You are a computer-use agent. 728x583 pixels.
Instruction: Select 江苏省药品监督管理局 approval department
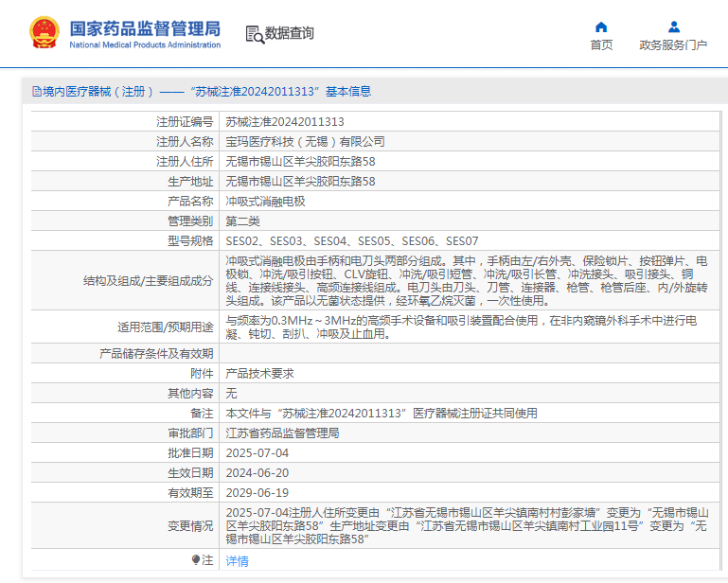pyautogui.click(x=282, y=433)
